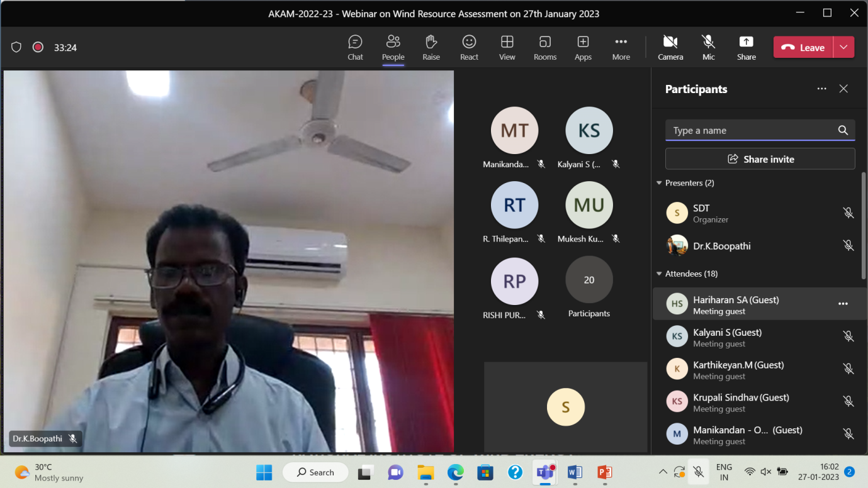Click the Share invite button
Screen dimensions: 868x488
pyautogui.click(x=760, y=159)
